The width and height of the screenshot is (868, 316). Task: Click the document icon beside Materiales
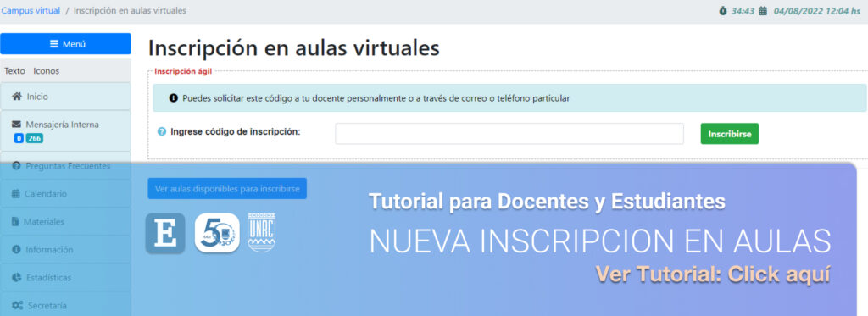[15, 221]
